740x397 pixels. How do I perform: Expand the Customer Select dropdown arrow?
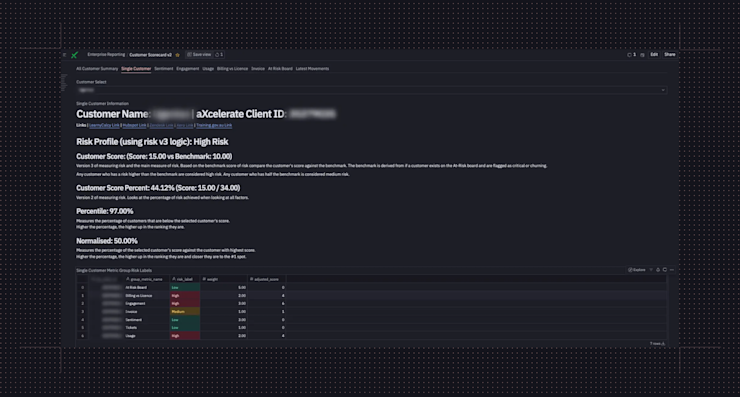tap(663, 90)
